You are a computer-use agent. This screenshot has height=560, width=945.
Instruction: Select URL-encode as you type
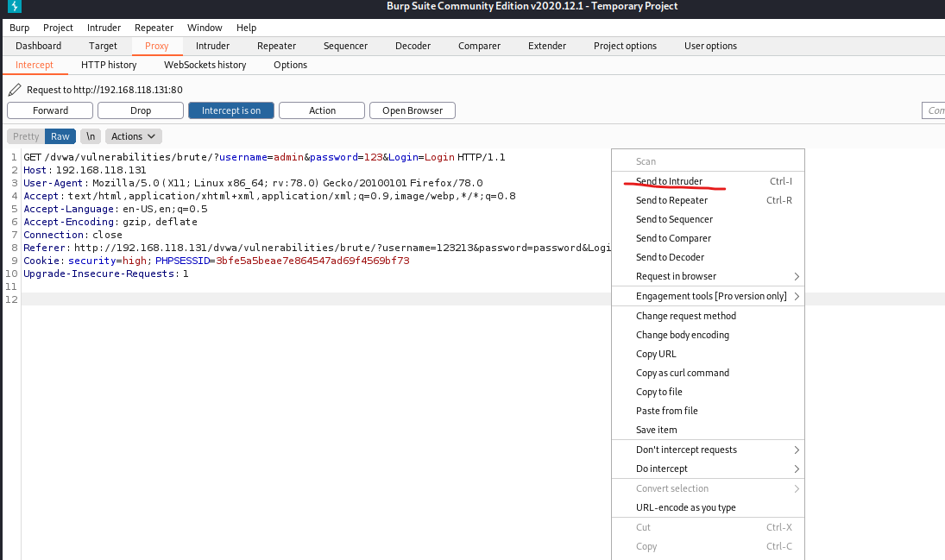pyautogui.click(x=709, y=507)
